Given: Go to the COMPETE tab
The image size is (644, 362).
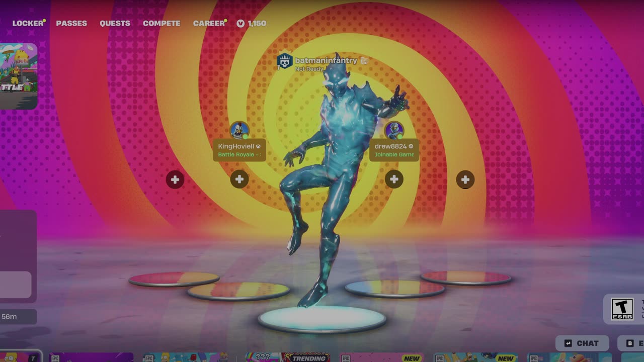Looking at the screenshot, I should click(x=162, y=23).
